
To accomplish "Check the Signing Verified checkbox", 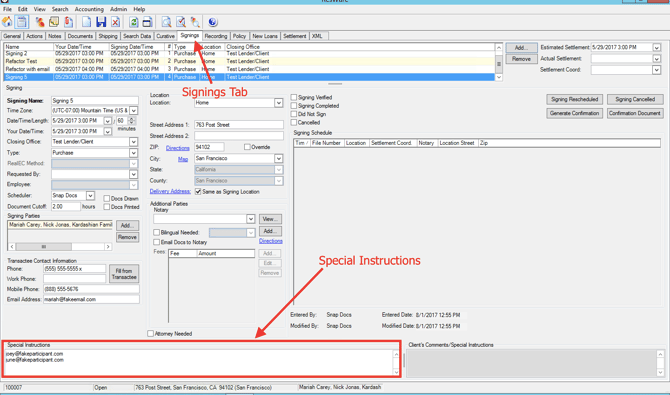I will 294,97.
